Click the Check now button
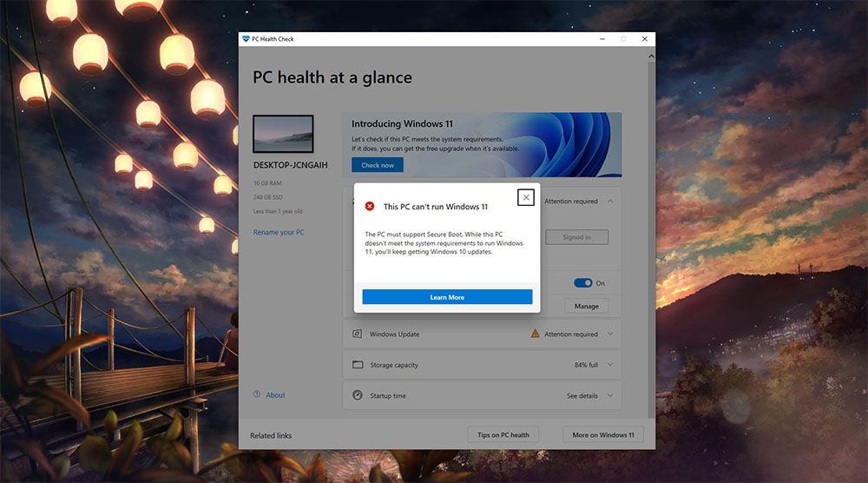The width and height of the screenshot is (868, 483). pyautogui.click(x=378, y=165)
